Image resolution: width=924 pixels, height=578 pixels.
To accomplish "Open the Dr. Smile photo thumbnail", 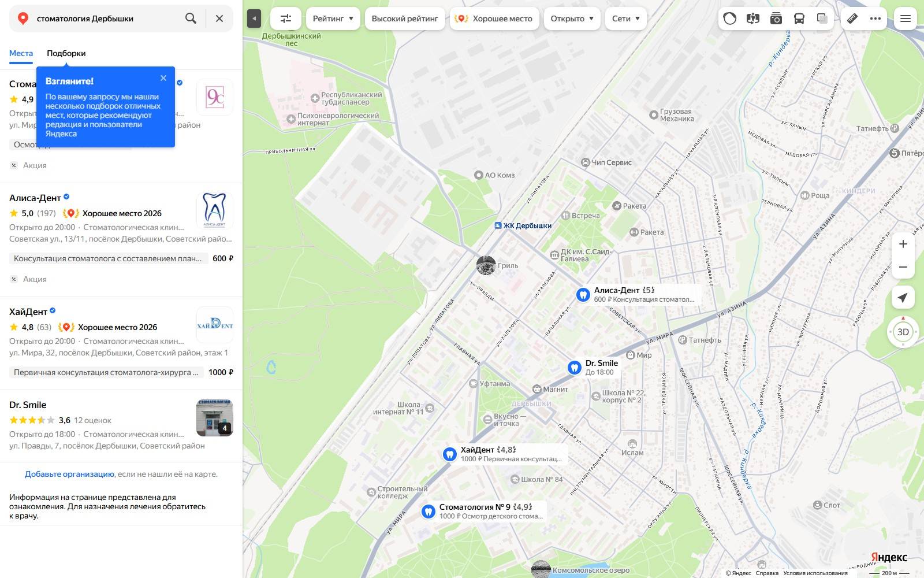I will coord(215,417).
